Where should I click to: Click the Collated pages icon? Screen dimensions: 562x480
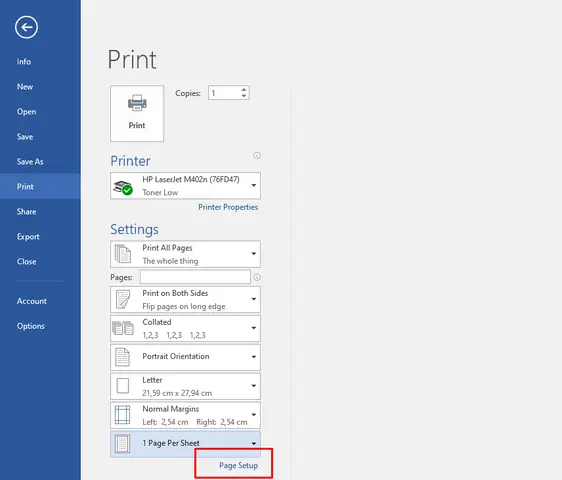point(123,328)
